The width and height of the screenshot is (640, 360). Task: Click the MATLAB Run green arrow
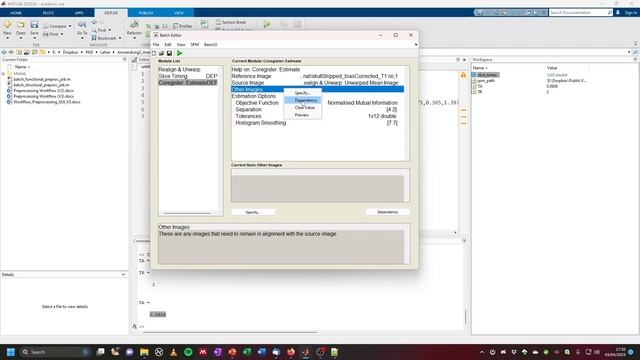(267, 24)
